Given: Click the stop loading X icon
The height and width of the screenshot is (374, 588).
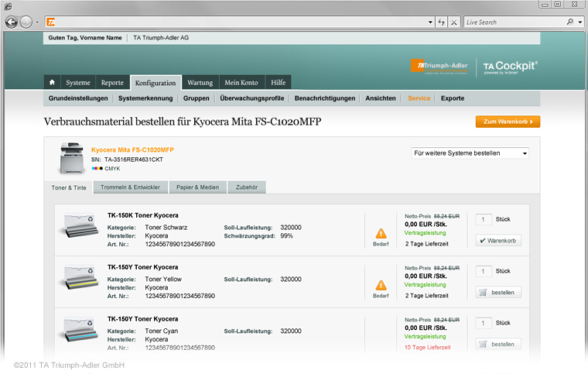Looking at the screenshot, I should point(453,22).
